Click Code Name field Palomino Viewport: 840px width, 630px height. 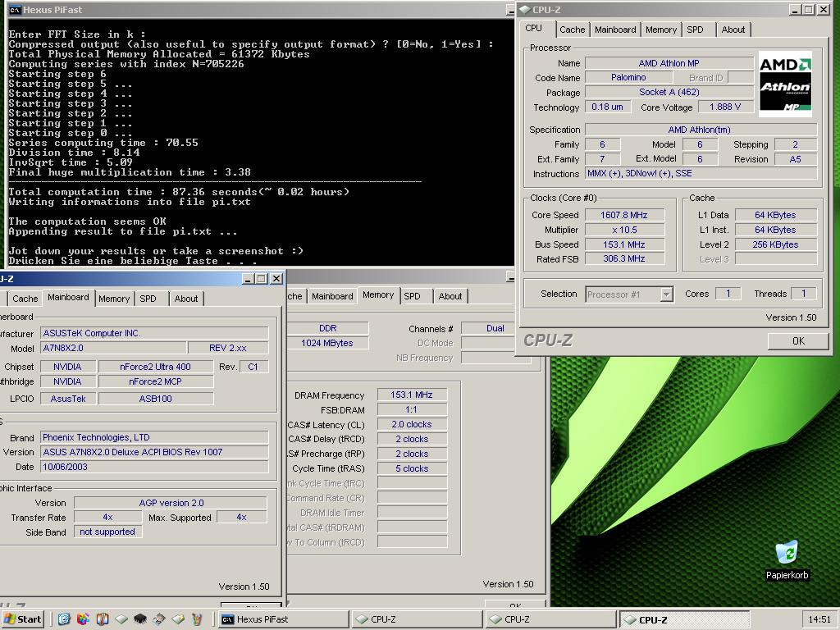(x=628, y=78)
